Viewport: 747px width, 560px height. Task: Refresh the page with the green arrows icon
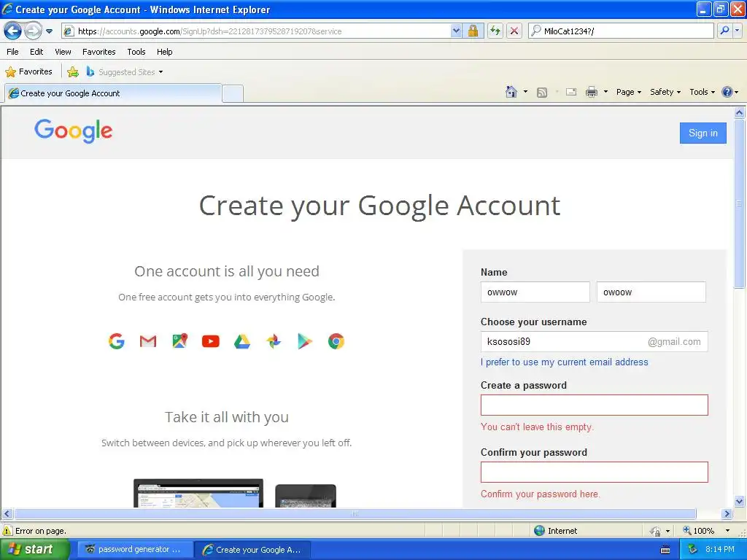pyautogui.click(x=495, y=31)
